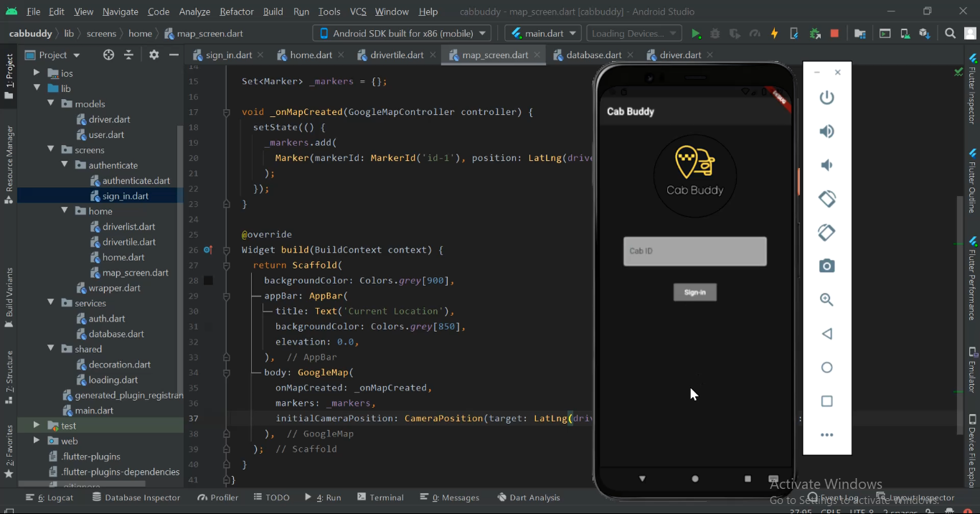Open Dart Analysis tool window
Image resolution: width=980 pixels, height=514 pixels.
(528, 497)
